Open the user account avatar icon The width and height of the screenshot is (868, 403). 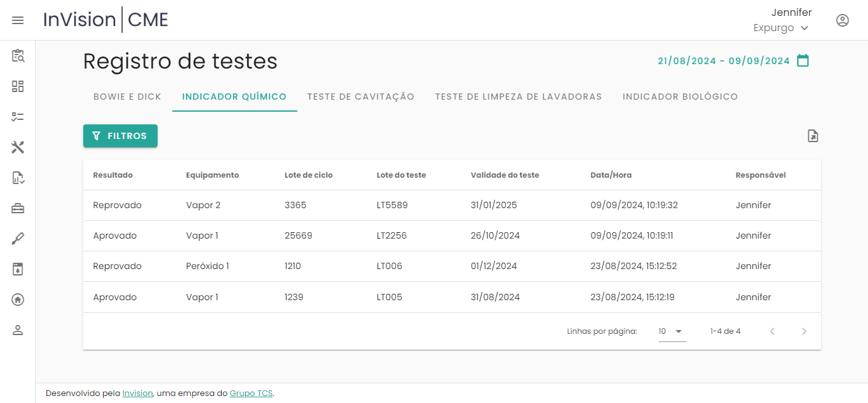click(x=842, y=20)
